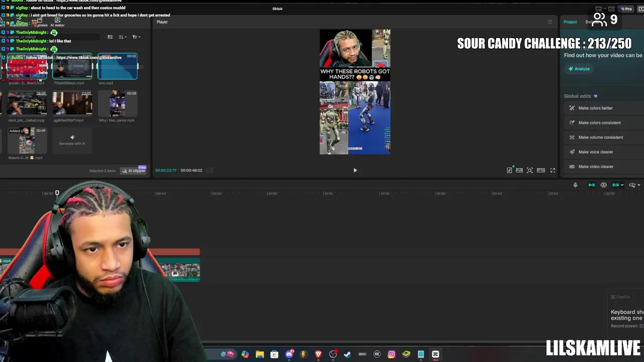Click the total duration 00:00:48:02

pyautogui.click(x=191, y=170)
